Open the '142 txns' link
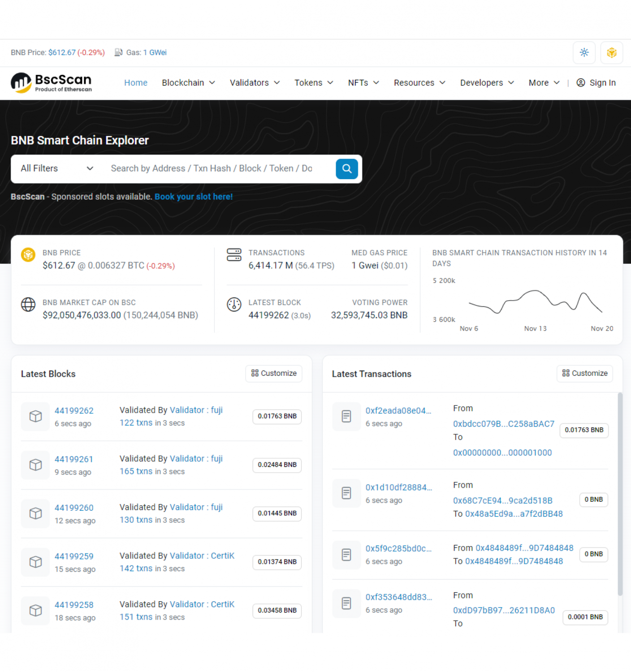Image resolution: width=631 pixels, height=672 pixels. coord(136,568)
